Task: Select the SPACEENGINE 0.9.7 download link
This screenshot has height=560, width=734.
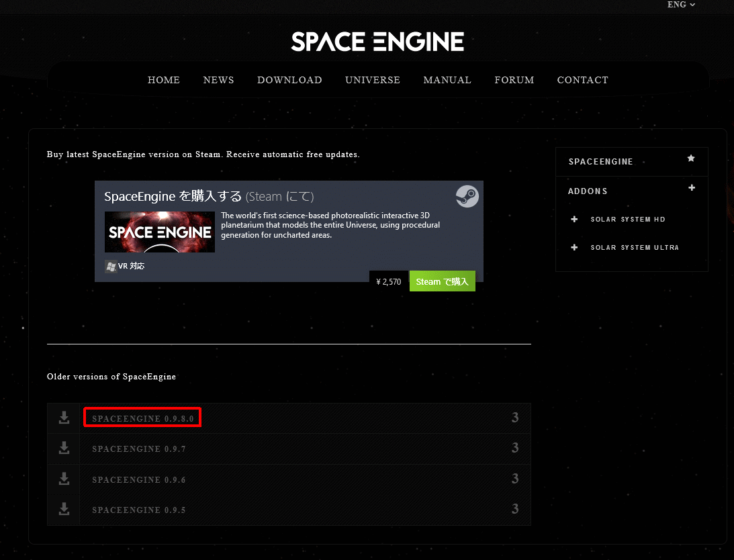Action: (x=138, y=449)
